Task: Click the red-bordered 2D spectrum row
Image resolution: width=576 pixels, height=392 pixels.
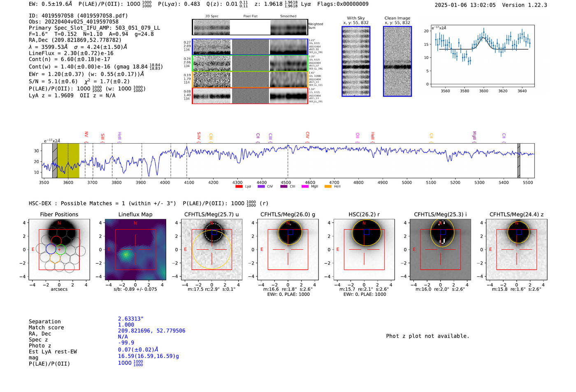Action: click(x=250, y=96)
